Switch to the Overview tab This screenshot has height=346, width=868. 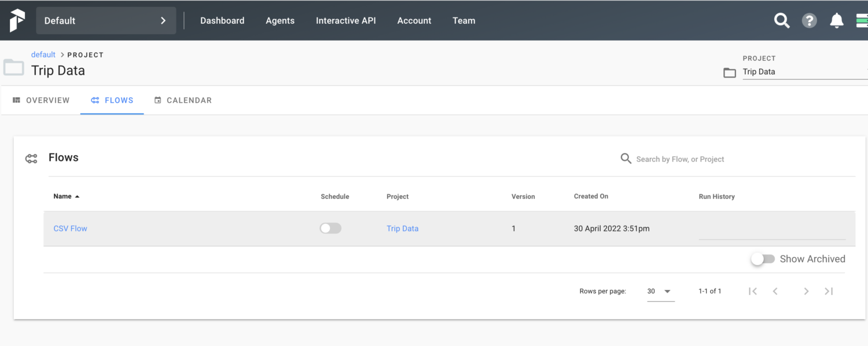pyautogui.click(x=41, y=100)
